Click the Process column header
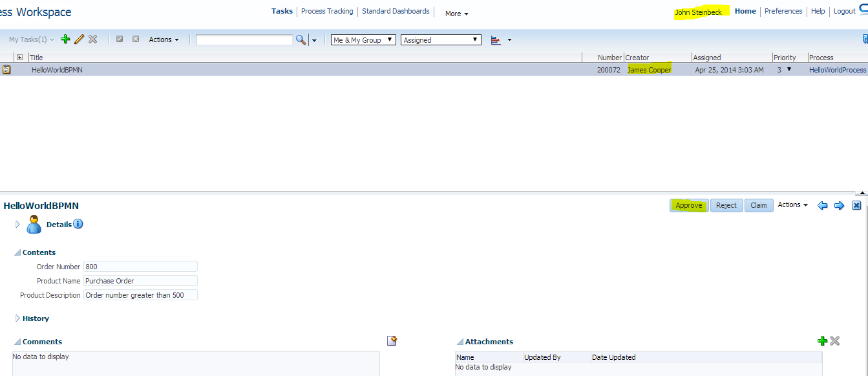 838,58
